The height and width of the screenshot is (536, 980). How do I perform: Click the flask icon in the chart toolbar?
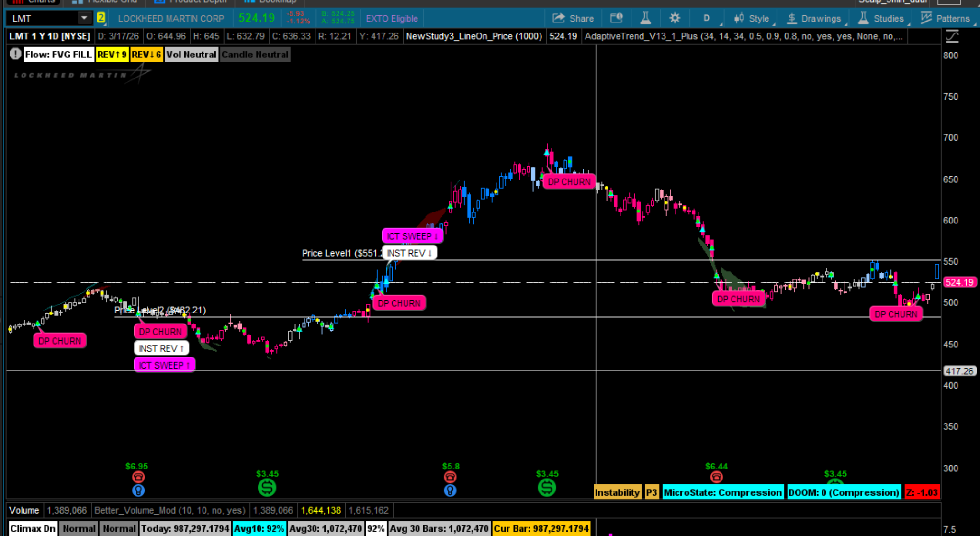tap(645, 18)
